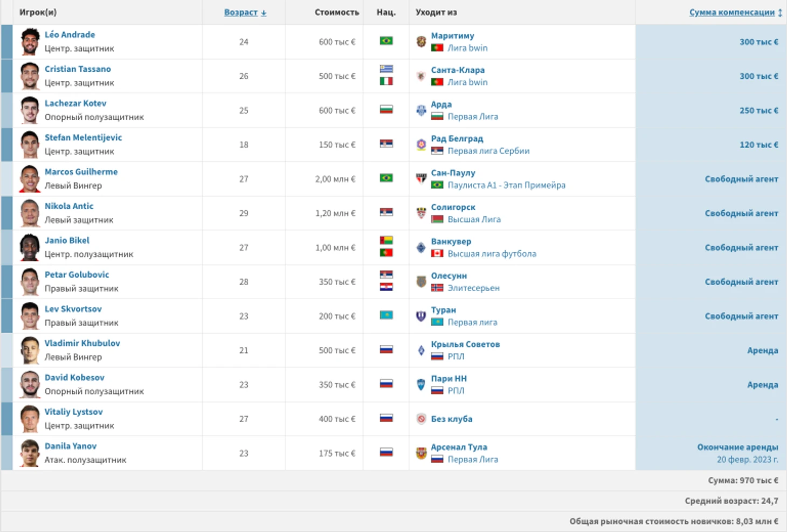Open the Маритиму club link

[453, 36]
